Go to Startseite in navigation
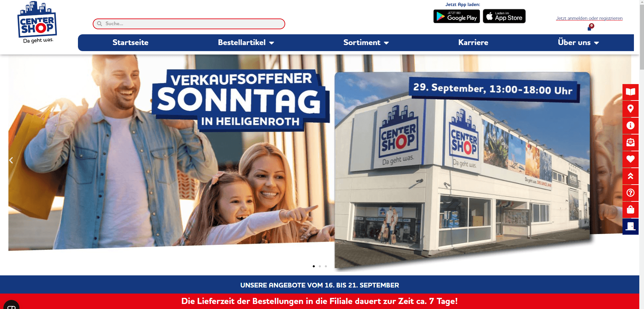This screenshot has height=309, width=644. click(x=130, y=42)
